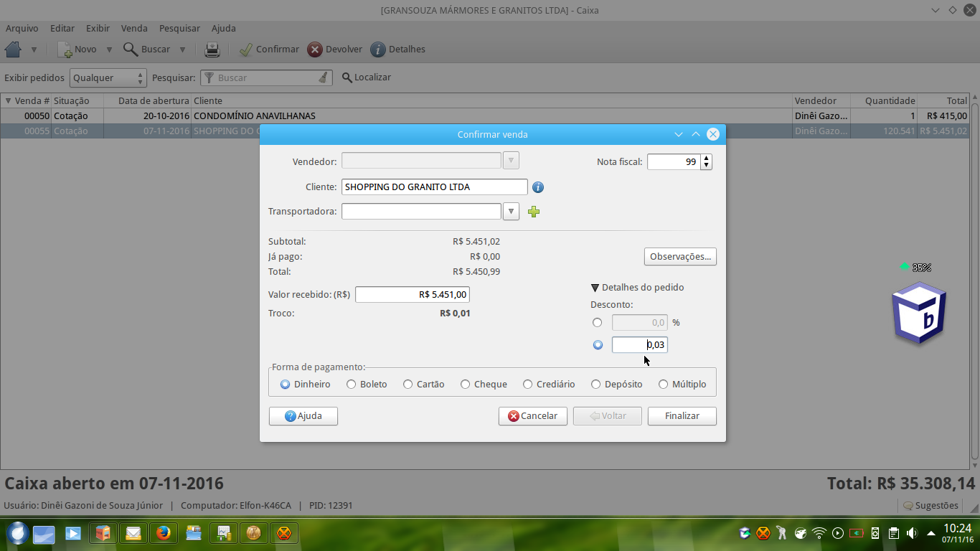The width and height of the screenshot is (980, 551).
Task: Click the Detalhes info toolbar button
Action: [x=398, y=50]
